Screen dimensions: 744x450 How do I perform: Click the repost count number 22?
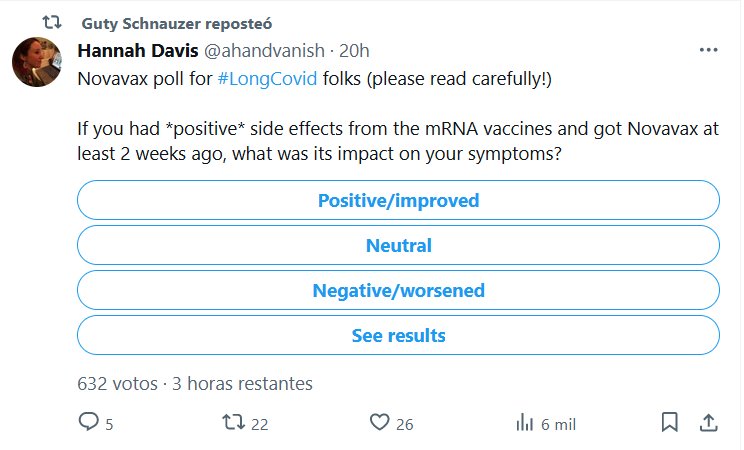tap(260, 424)
